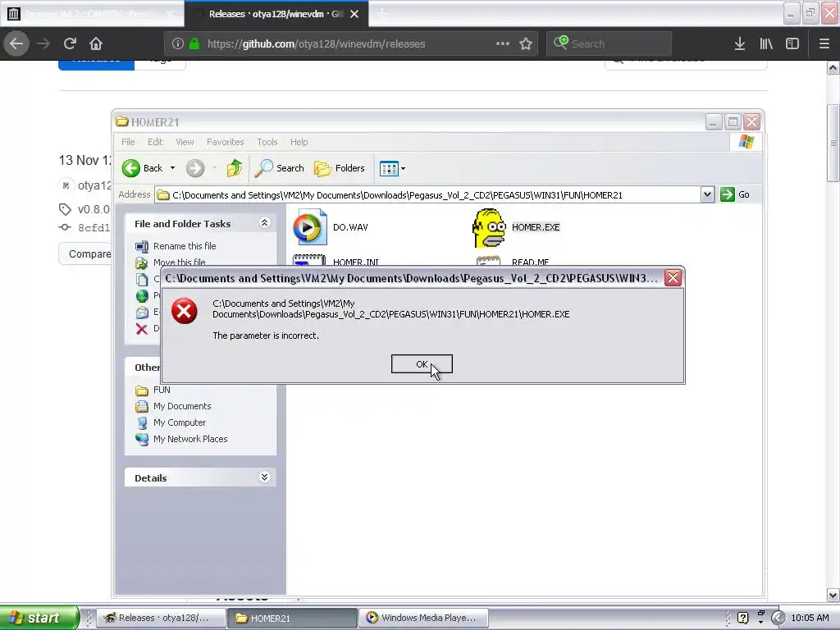Screen dimensions: 840x630
Task: Open My Network Places link
Action: (190, 439)
